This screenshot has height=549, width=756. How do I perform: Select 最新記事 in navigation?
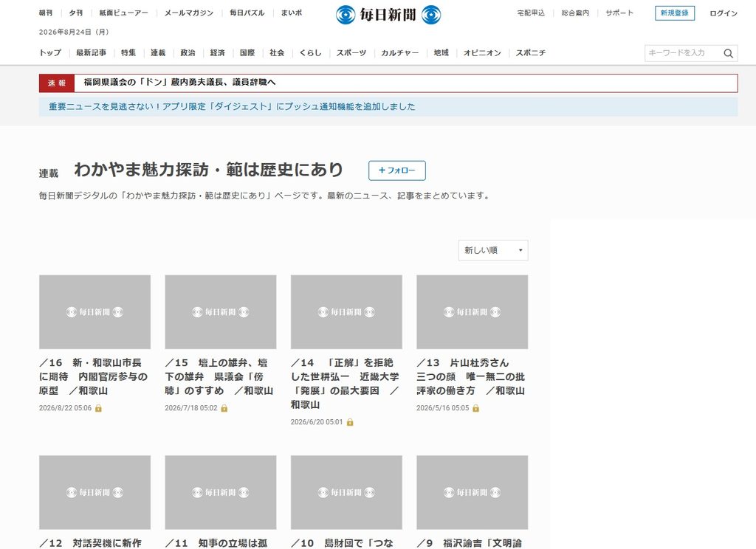click(91, 52)
